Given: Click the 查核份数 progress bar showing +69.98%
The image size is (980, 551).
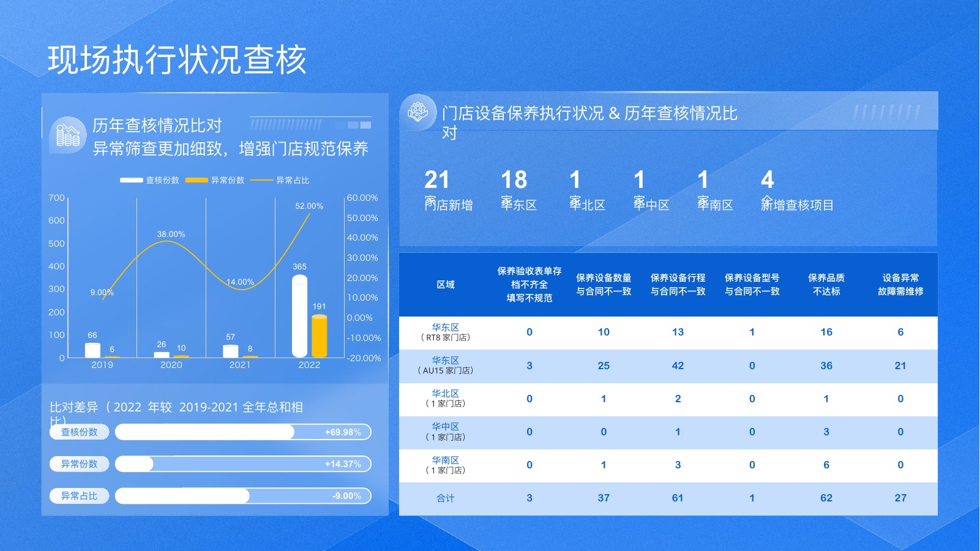Looking at the screenshot, I should 243,432.
